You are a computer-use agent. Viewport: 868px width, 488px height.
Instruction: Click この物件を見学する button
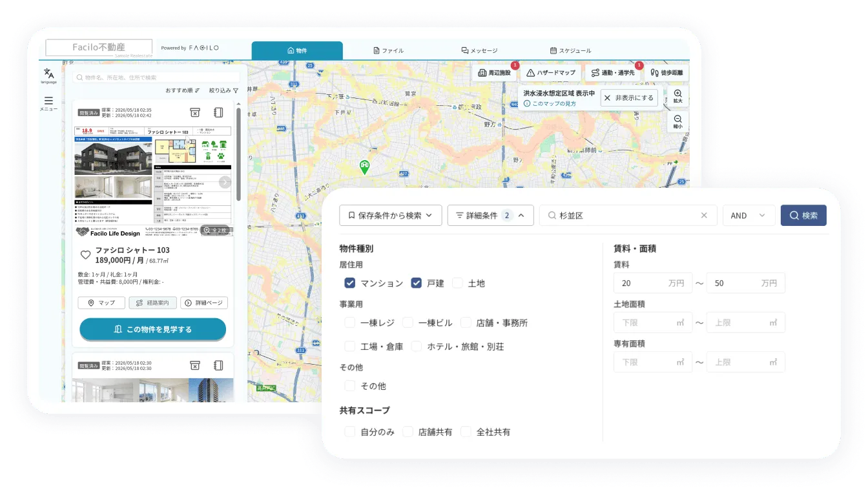tap(153, 329)
